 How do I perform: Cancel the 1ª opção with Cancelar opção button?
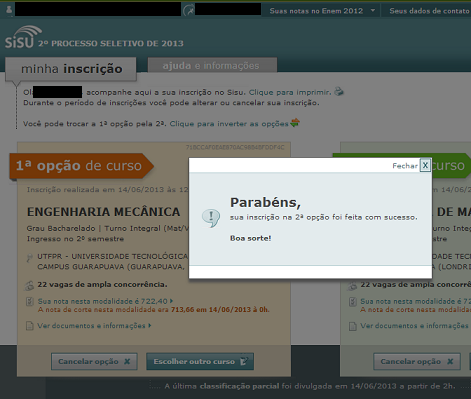[x=94, y=361]
